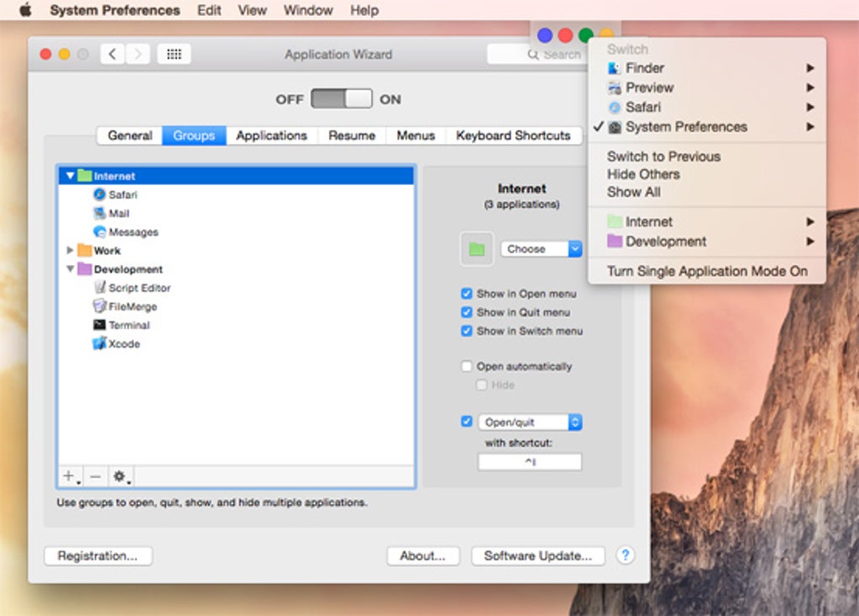Open the Edit menu in menu bar
Viewport: 859px width, 616px height.
(209, 10)
